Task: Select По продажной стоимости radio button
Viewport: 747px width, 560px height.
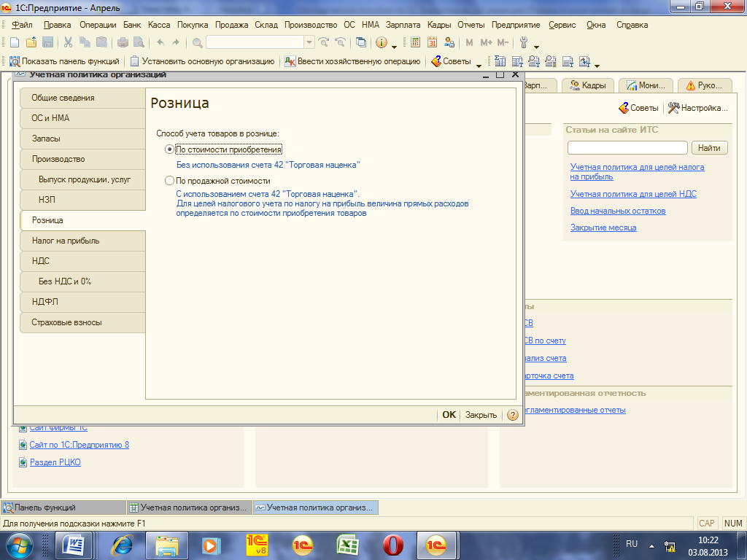Action: (169, 181)
